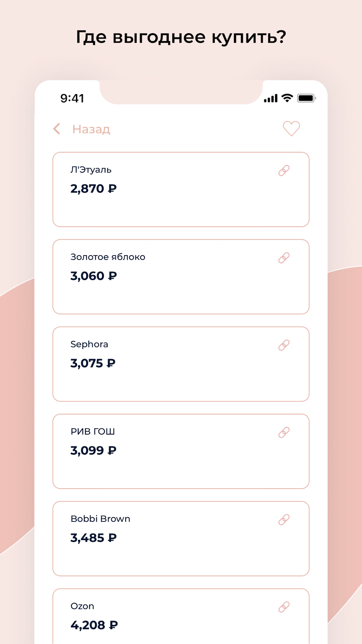Open the Золотое яблоко link icon

tap(284, 258)
